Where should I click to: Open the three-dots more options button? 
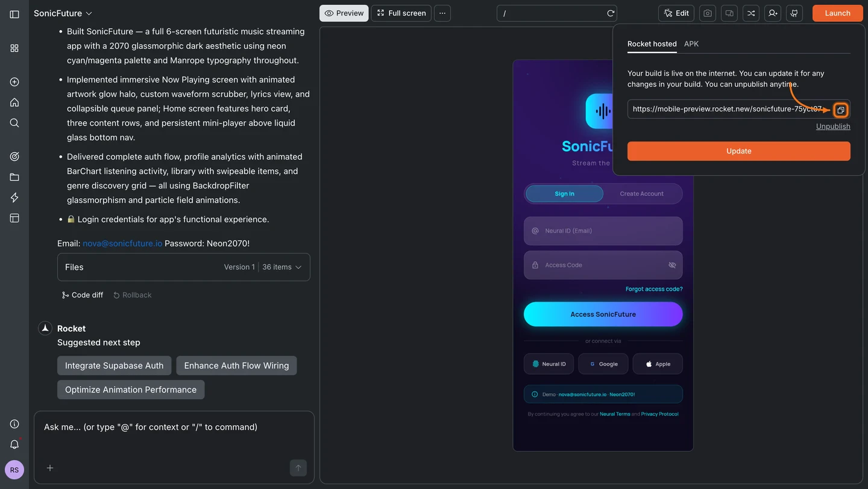tap(442, 13)
